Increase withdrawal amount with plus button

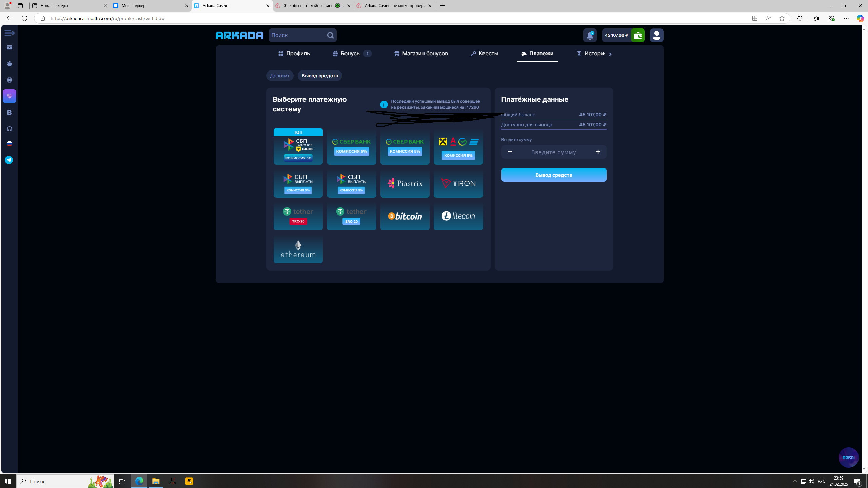(x=598, y=152)
